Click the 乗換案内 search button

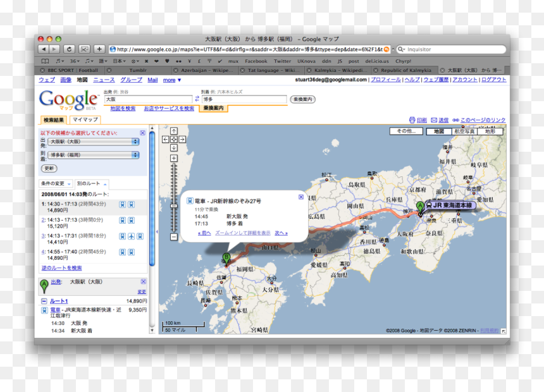coord(302,99)
